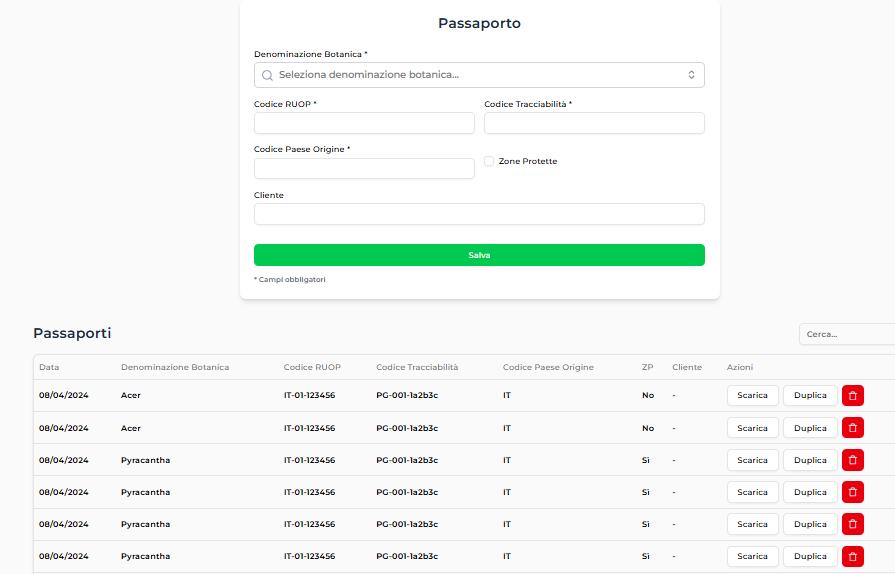Click trash icon in third Pyracantha row
The width and height of the screenshot is (895, 574).
pos(852,524)
